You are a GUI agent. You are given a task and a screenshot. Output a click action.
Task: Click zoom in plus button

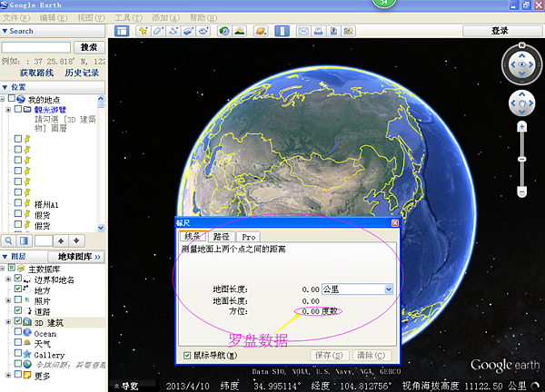521,127
